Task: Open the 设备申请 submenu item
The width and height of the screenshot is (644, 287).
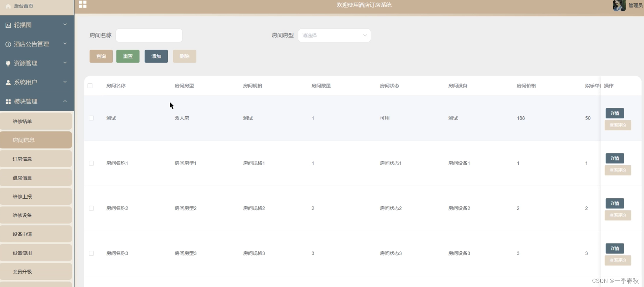Action: click(36, 234)
